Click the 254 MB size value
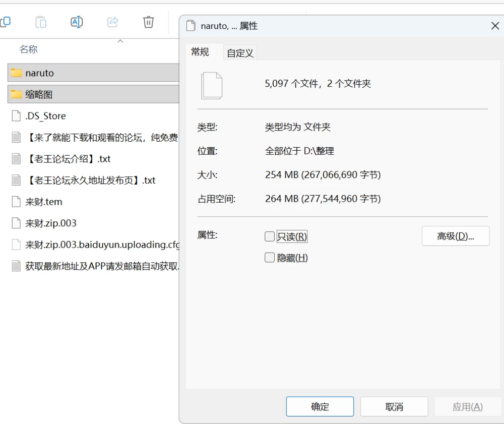The width and height of the screenshot is (504, 424). (x=323, y=174)
